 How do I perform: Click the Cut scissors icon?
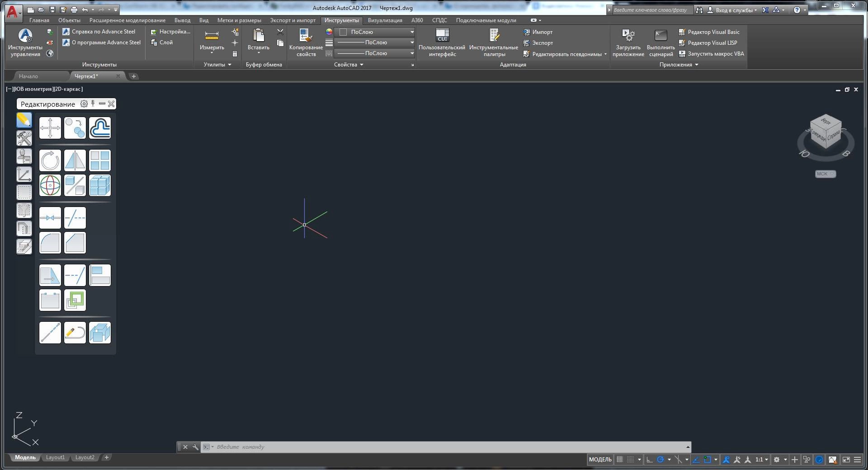tap(280, 32)
